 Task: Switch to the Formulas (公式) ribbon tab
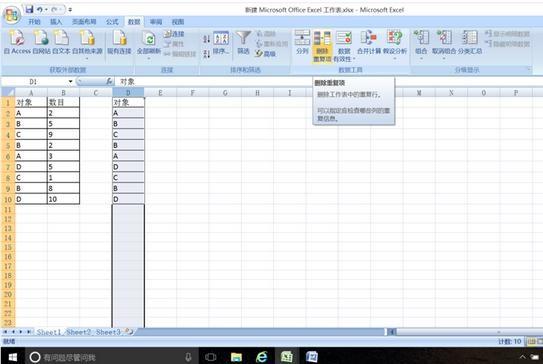[x=112, y=22]
